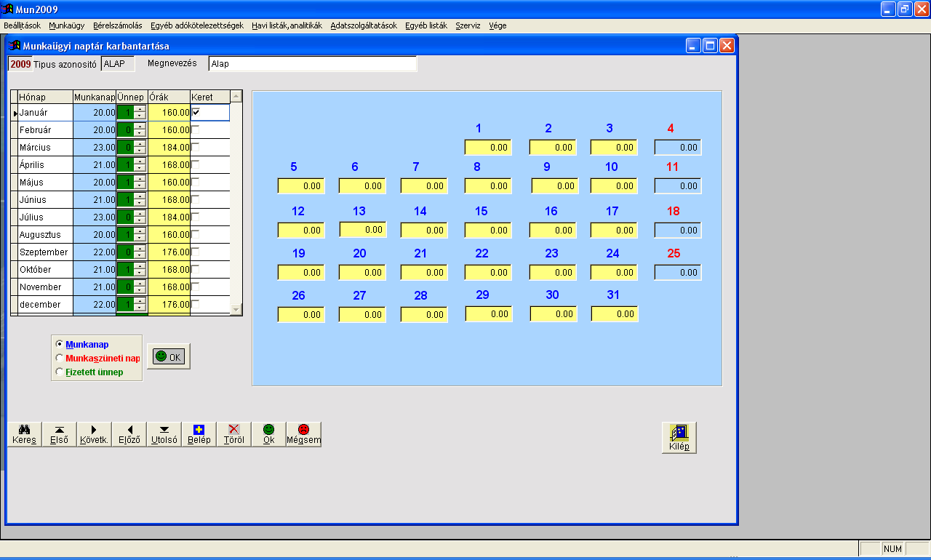Adjust Ünnep spinner for Augusztus
Viewport: 931px width, 560px height.
click(140, 235)
